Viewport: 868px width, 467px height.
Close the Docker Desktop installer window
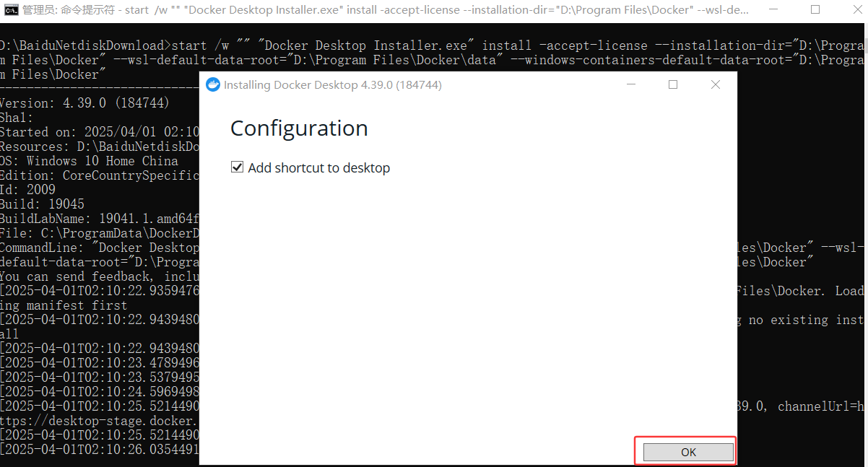pos(716,84)
